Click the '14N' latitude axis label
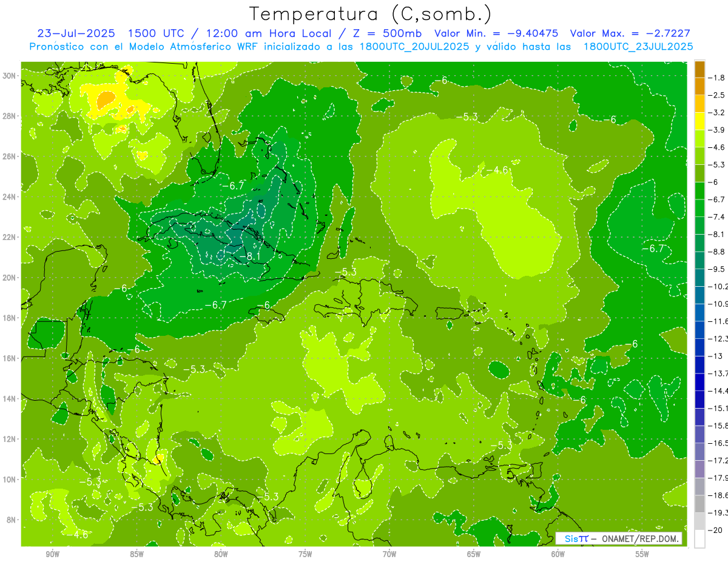Screen dimensions: 728x562 (10, 398)
